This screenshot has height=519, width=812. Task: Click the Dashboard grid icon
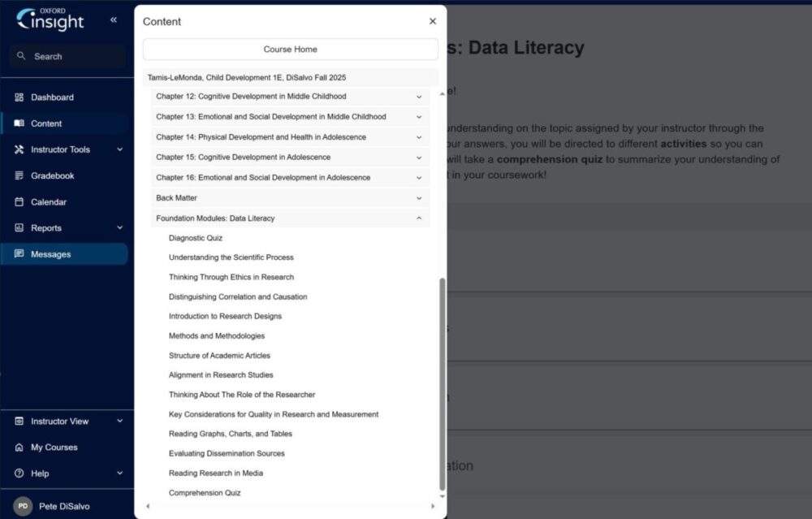coord(19,97)
